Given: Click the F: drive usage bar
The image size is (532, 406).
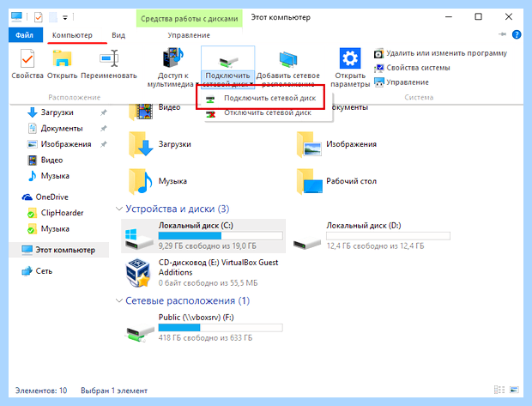Looking at the screenshot, I should (221, 328).
